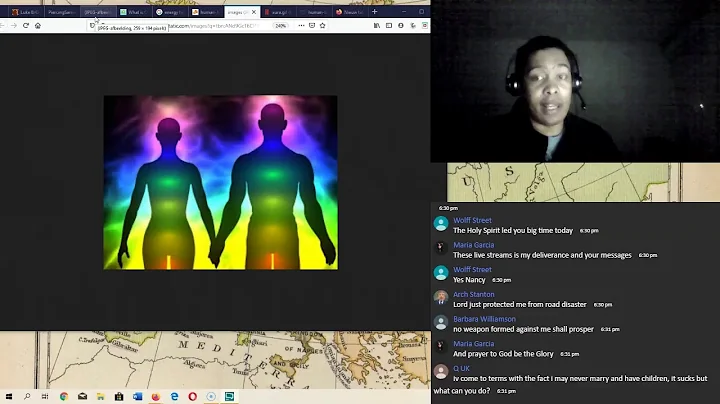Screen dimensions: 720x404
Task: Click message 'Lord just protected me from road disaster'
Action: tap(520, 304)
